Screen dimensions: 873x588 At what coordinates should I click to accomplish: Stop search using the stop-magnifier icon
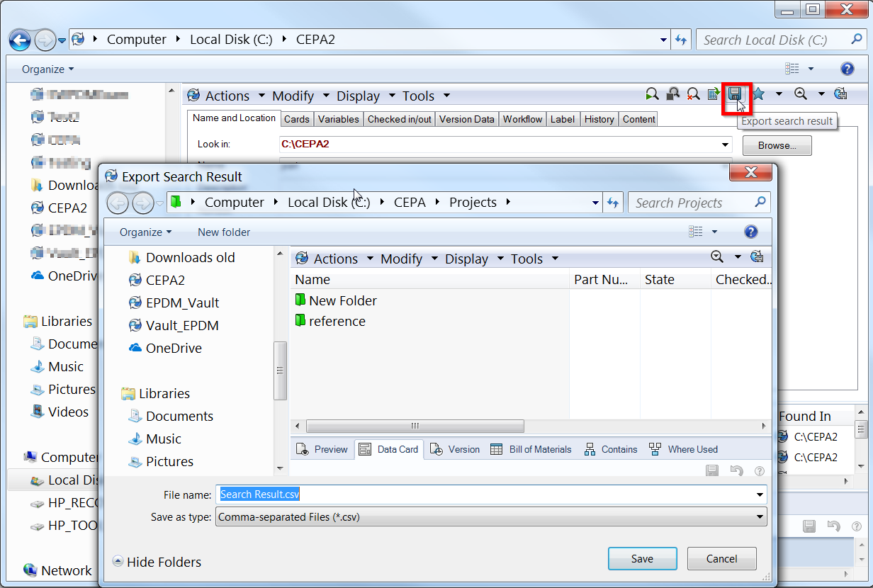[673, 94]
